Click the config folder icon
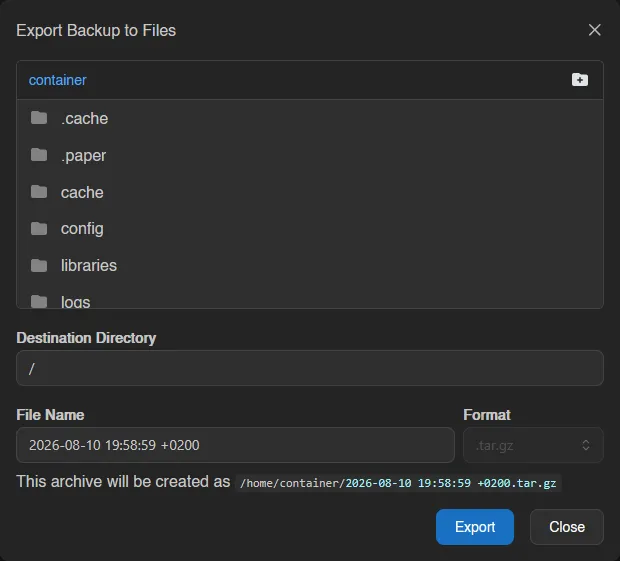 coord(39,228)
